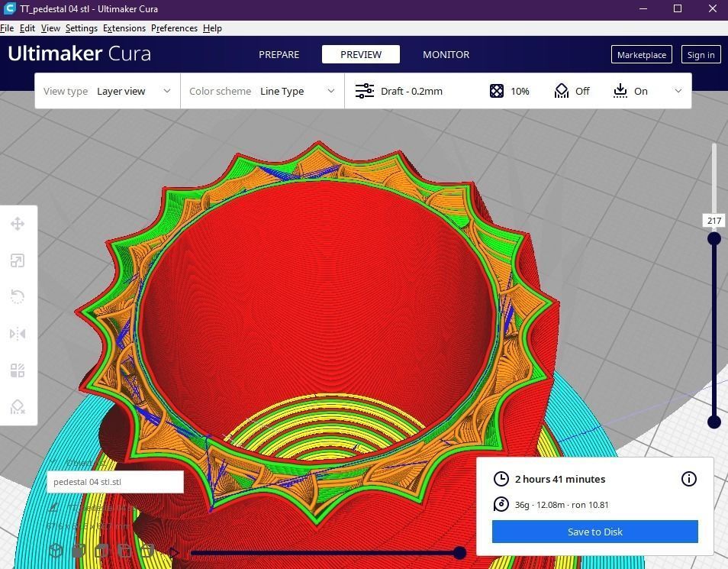Click the print profile sliders icon
Screen dimensions: 728x569
365,91
